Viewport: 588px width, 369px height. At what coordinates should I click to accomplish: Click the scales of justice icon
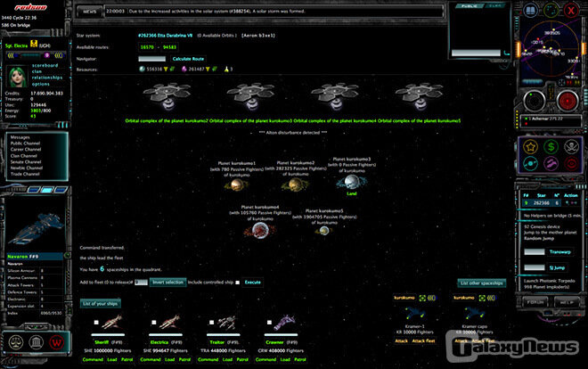click(16, 342)
